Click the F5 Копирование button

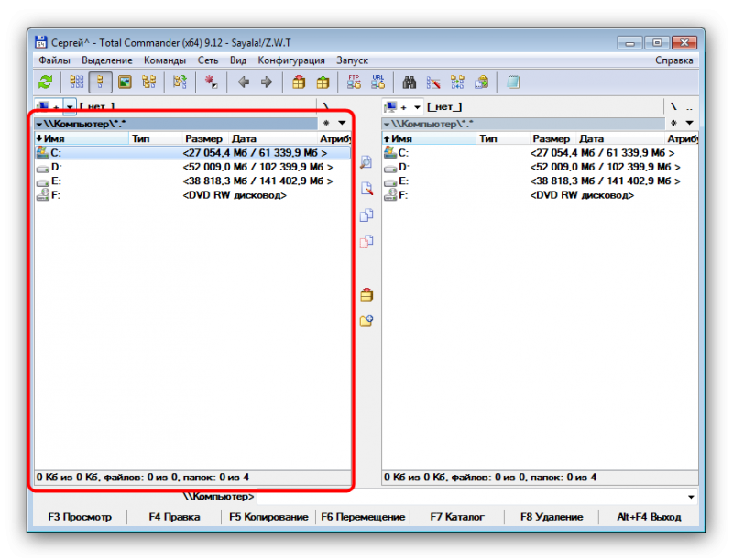pyautogui.click(x=268, y=517)
